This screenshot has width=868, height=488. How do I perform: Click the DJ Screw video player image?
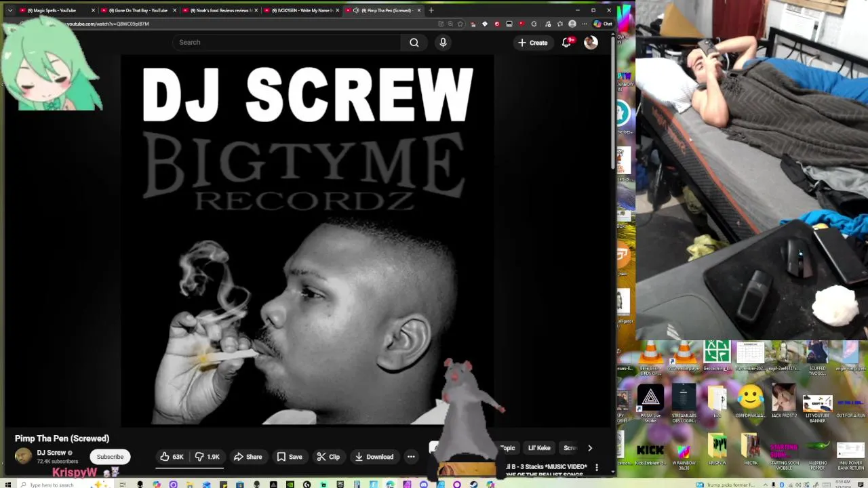[x=308, y=240]
